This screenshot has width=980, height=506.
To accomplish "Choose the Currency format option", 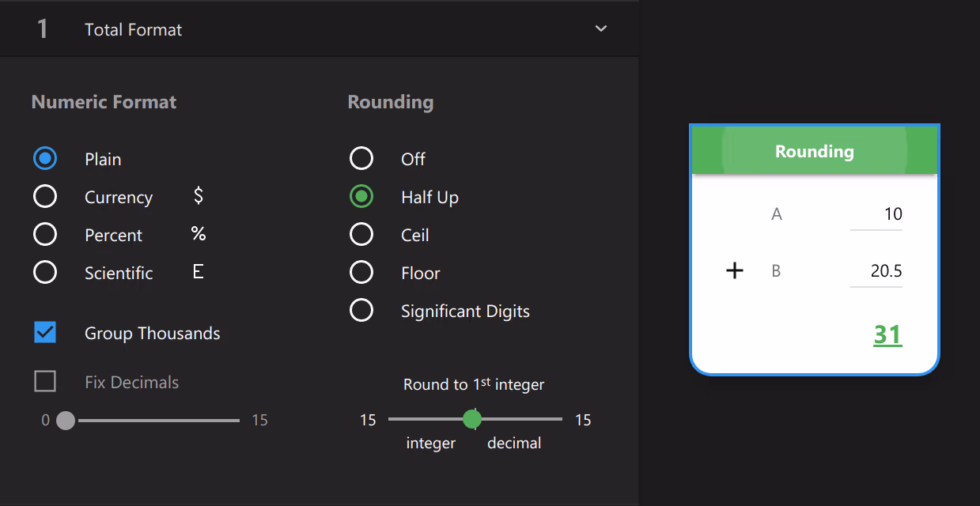I will click(x=45, y=197).
